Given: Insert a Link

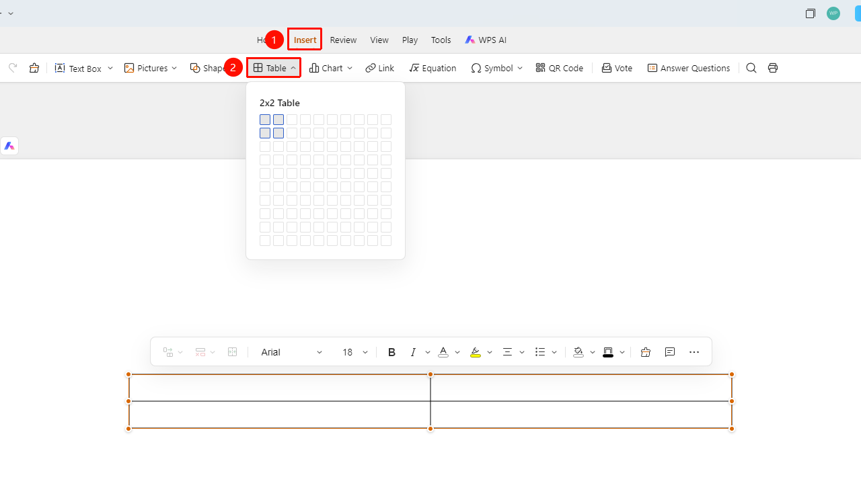Looking at the screenshot, I should click(380, 68).
